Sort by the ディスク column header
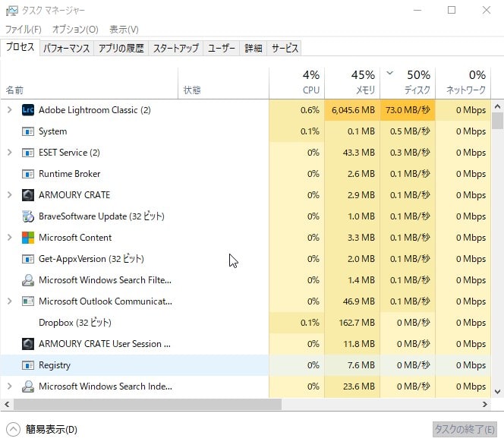Viewport: 504px width, 448px height. [x=408, y=83]
